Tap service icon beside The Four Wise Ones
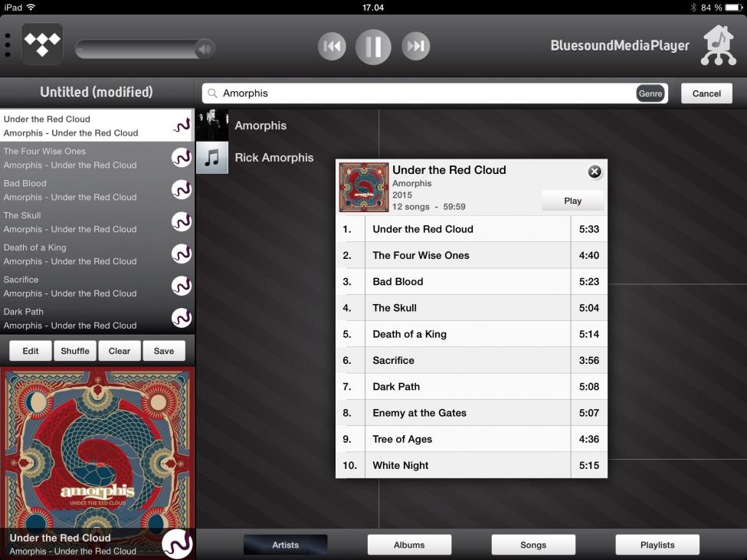 click(182, 158)
